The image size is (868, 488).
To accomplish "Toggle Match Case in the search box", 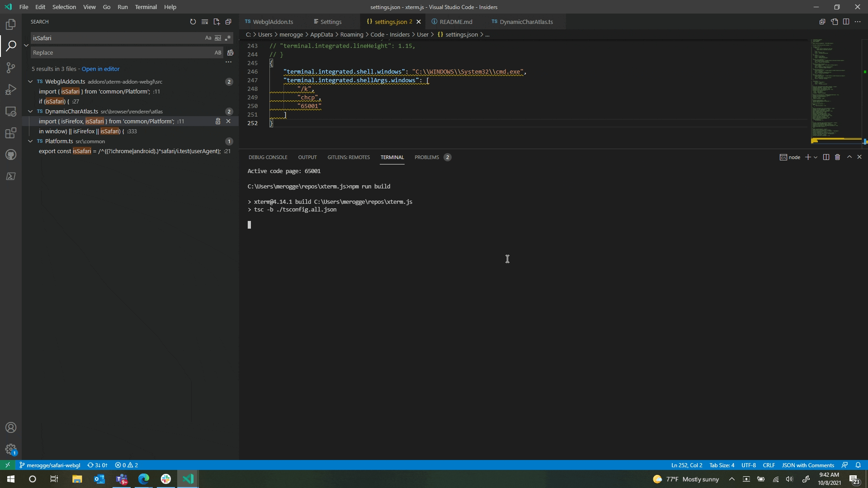I will 208,38.
